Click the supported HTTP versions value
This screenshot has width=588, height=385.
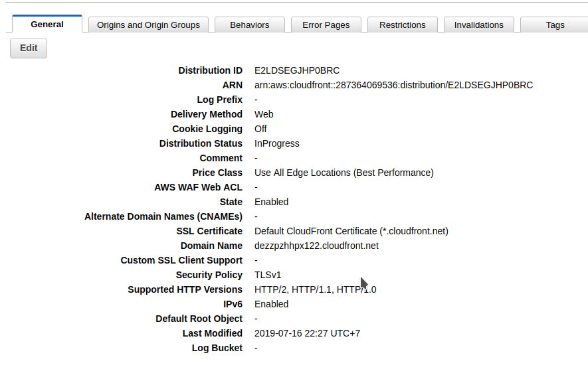315,289
